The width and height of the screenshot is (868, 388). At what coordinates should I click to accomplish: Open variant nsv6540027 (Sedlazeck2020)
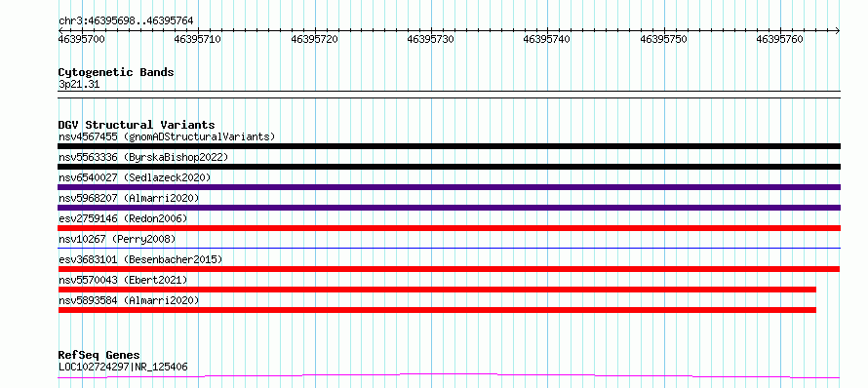click(x=135, y=177)
